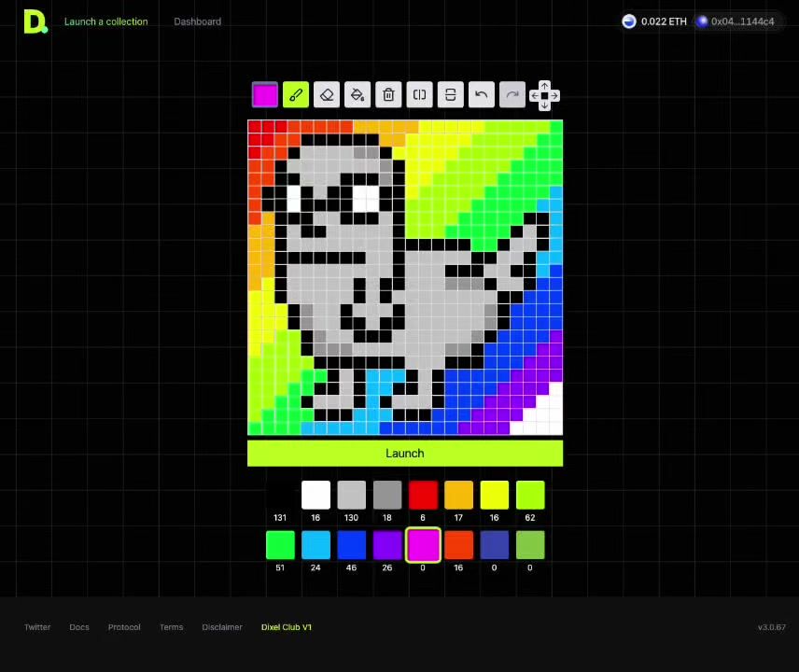799x672 pixels.
Task: Undo the last drawing action
Action: point(482,95)
